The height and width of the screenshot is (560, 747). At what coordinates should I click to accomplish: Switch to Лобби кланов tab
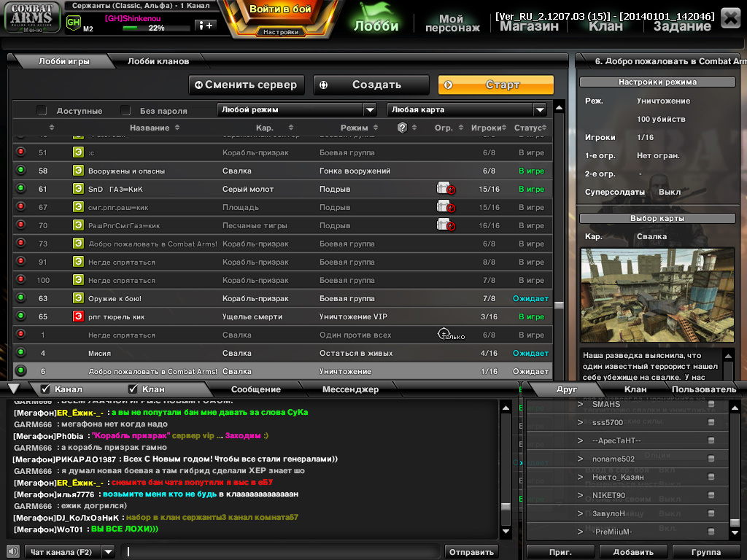(x=158, y=61)
